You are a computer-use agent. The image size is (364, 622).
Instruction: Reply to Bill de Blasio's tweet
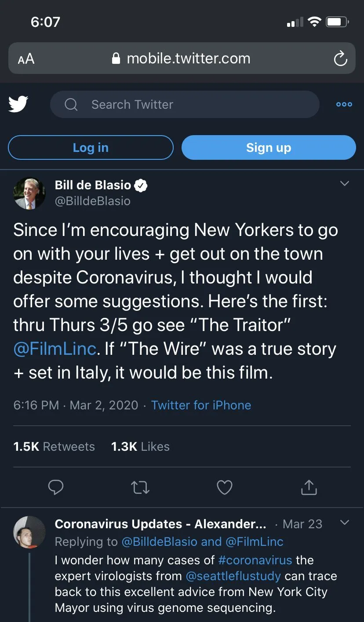click(x=56, y=487)
